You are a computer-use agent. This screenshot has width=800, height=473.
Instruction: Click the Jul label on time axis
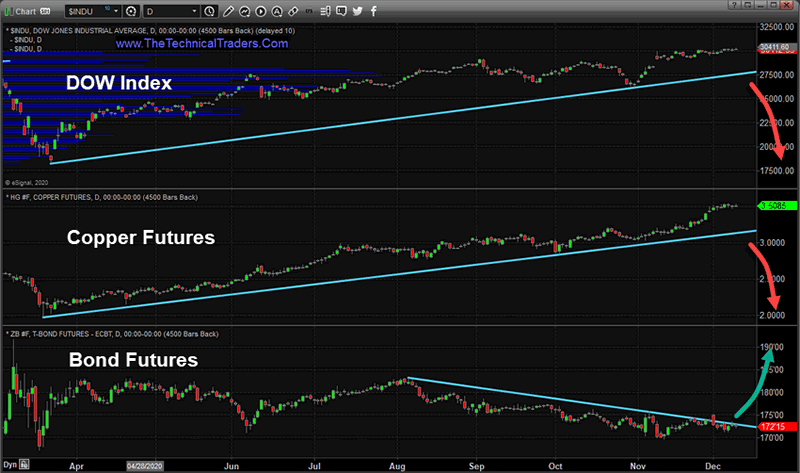click(x=314, y=466)
